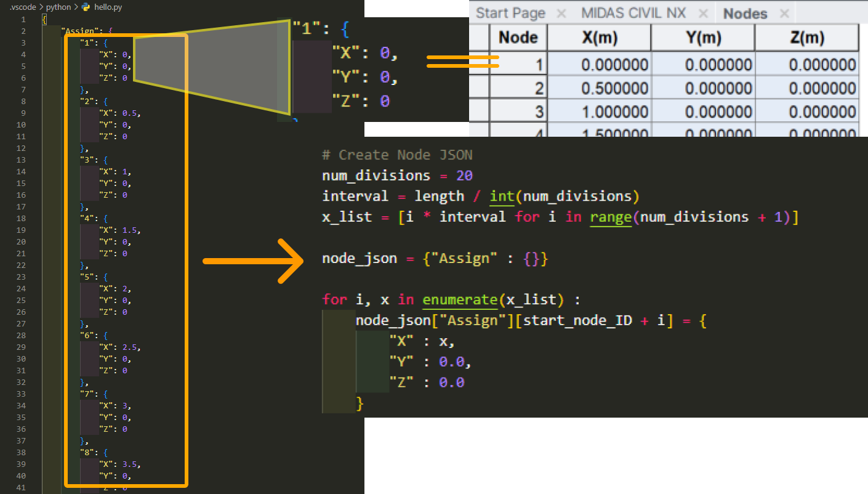
Task: Close the Nodes tab
Action: [784, 13]
